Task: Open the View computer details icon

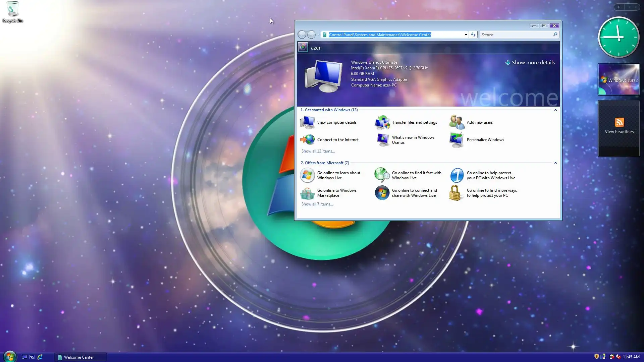Action: click(307, 122)
